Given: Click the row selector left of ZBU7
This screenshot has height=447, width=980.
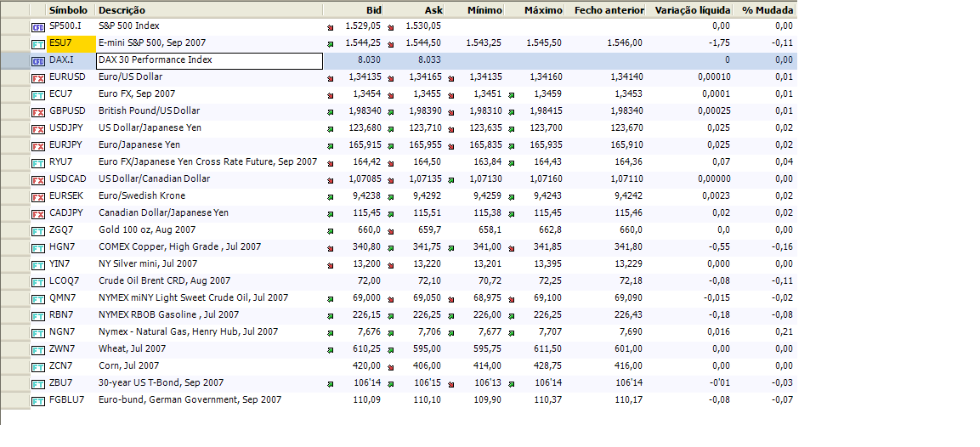Looking at the screenshot, I should [x=14, y=383].
